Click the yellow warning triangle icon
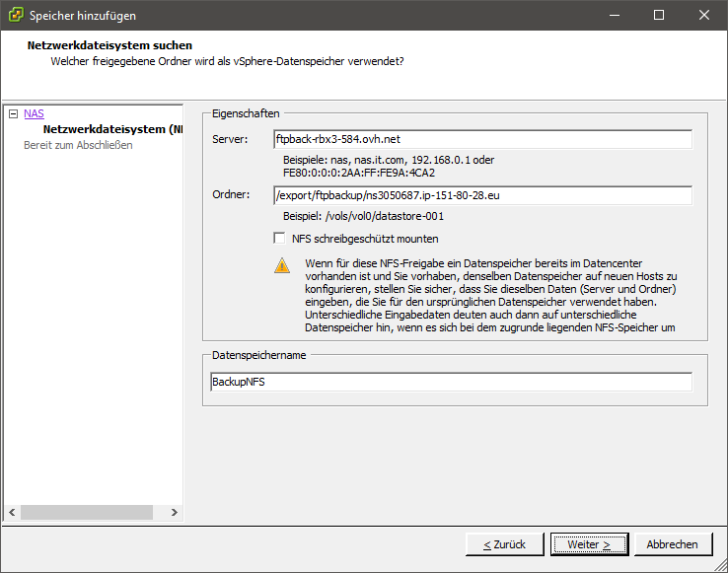728x573 pixels. (x=282, y=265)
